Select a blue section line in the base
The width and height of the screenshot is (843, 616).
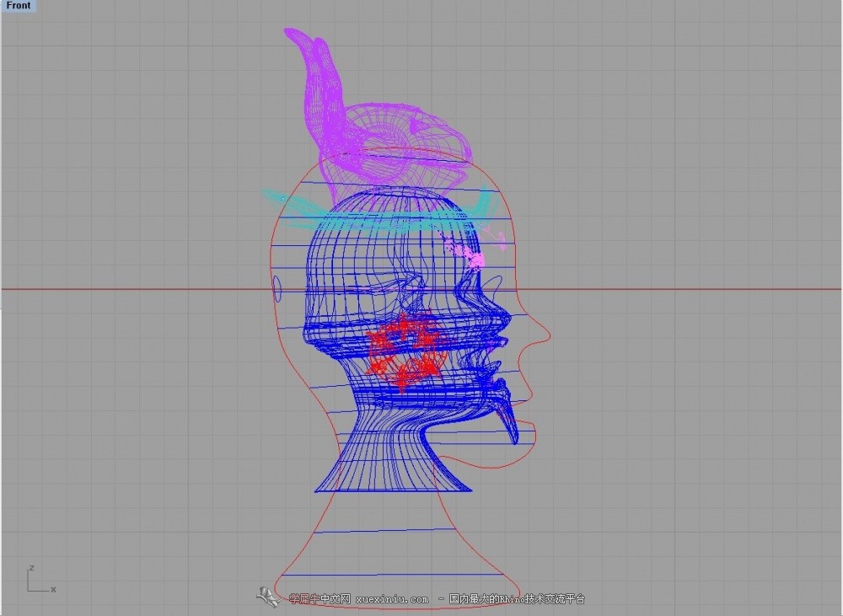(385, 531)
